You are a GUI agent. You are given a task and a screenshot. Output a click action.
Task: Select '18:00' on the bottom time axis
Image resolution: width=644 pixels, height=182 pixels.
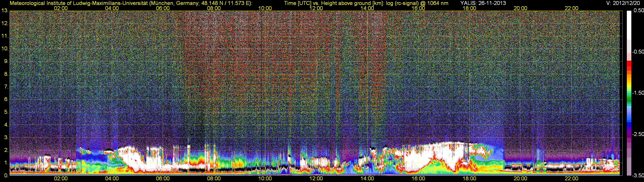pyautogui.click(x=469, y=179)
